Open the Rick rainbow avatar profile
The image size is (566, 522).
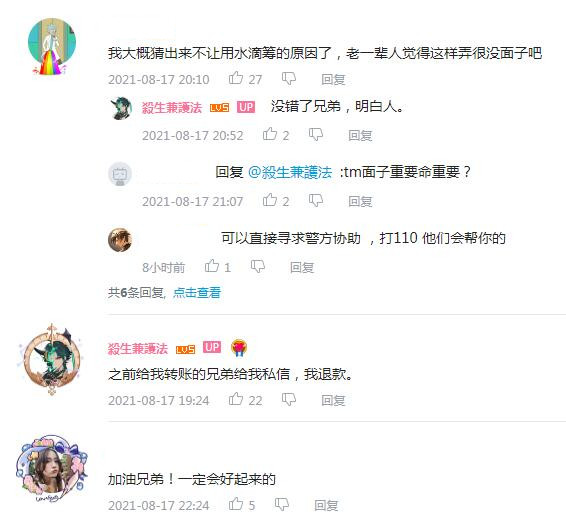click(52, 44)
